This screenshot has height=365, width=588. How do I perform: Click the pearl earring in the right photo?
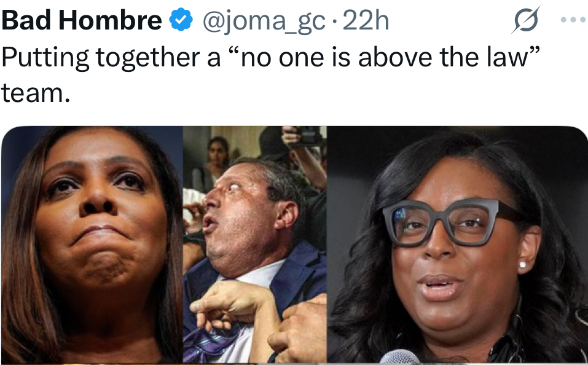click(x=522, y=265)
